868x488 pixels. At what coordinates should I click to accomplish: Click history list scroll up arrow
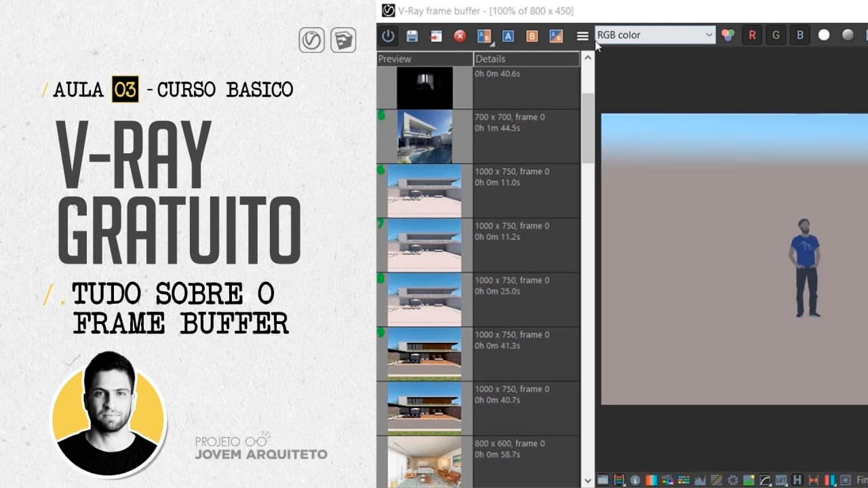pyautogui.click(x=587, y=58)
